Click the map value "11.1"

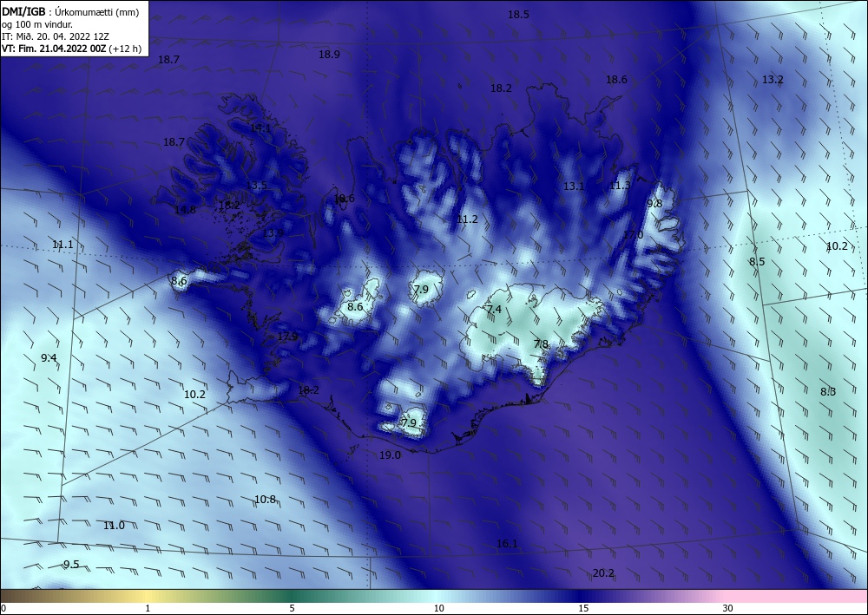point(62,245)
